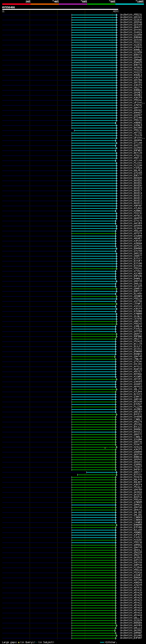Click the white query sequence bar

click(60, 10)
